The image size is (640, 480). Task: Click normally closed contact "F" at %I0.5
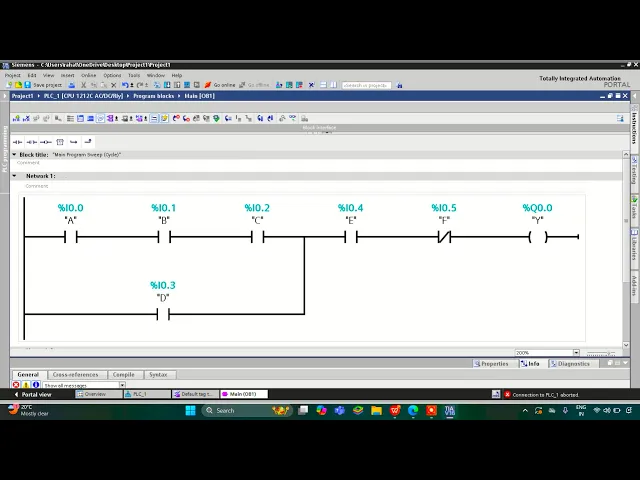444,237
